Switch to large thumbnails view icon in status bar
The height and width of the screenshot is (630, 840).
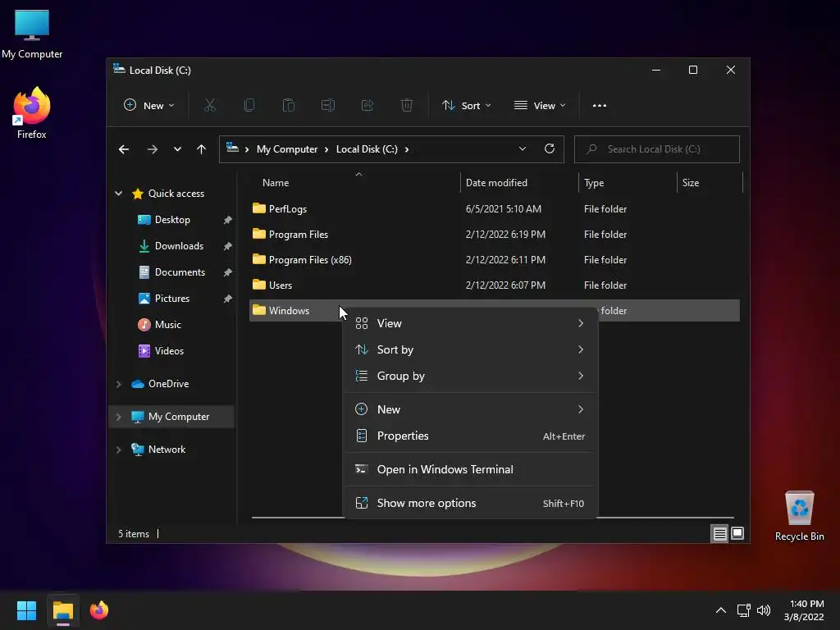click(x=737, y=533)
